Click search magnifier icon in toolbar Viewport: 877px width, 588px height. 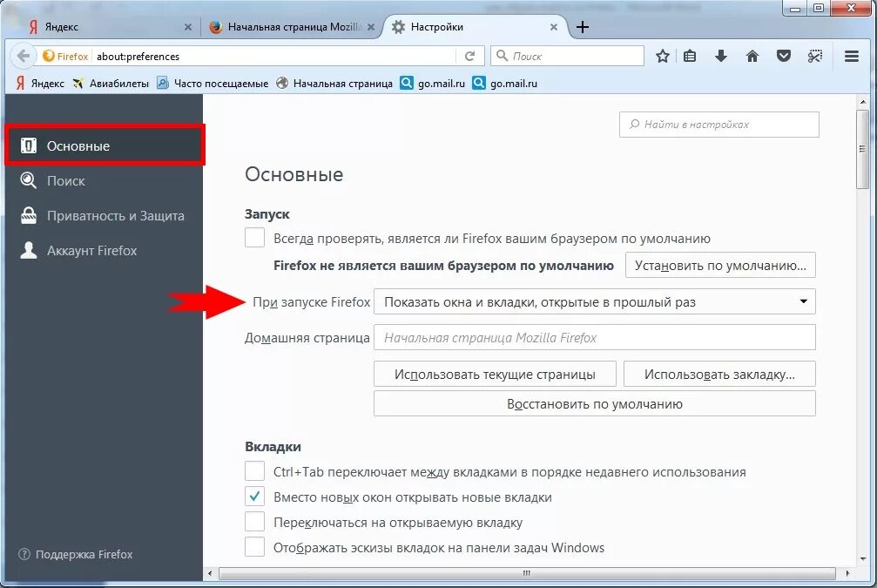coord(503,56)
